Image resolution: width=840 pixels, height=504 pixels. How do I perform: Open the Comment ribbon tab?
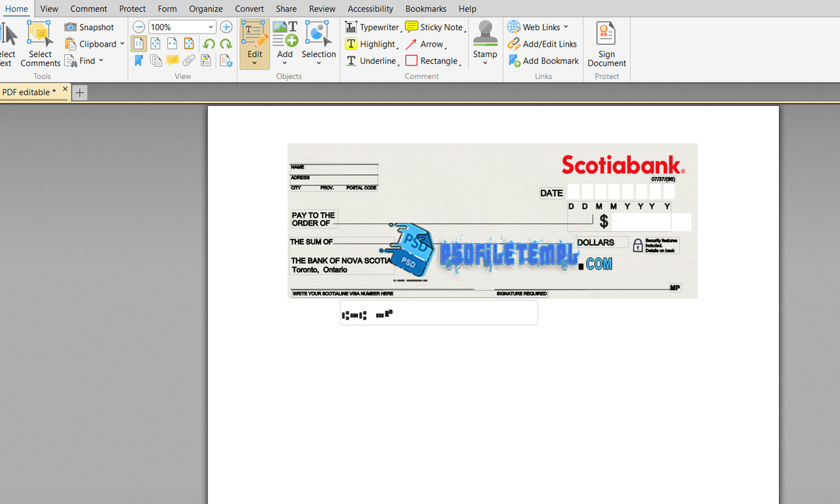[x=89, y=9]
